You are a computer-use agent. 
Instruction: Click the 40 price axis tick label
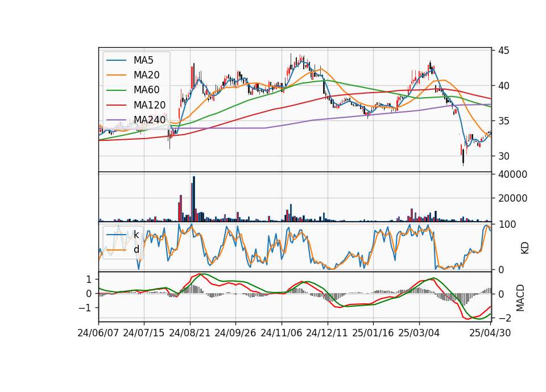(503, 86)
